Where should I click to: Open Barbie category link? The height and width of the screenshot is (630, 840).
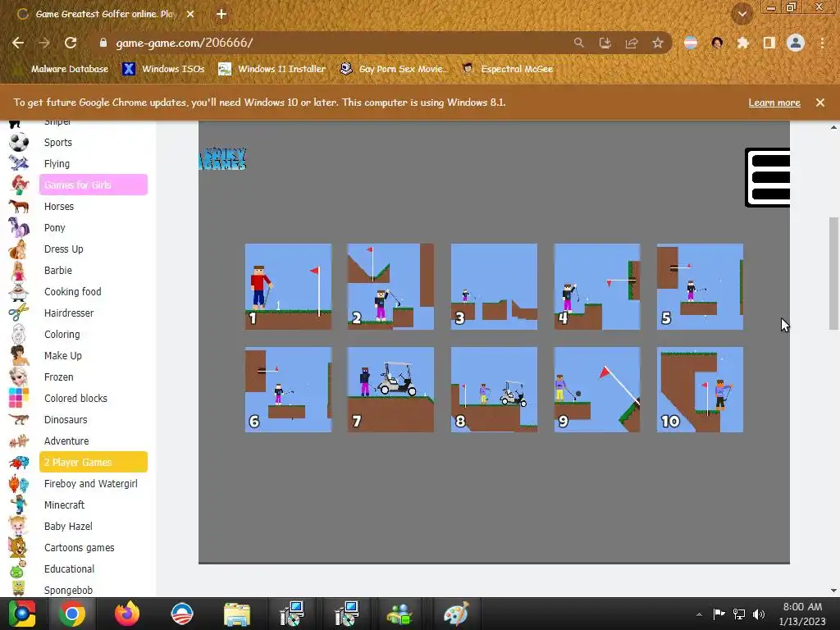point(58,271)
